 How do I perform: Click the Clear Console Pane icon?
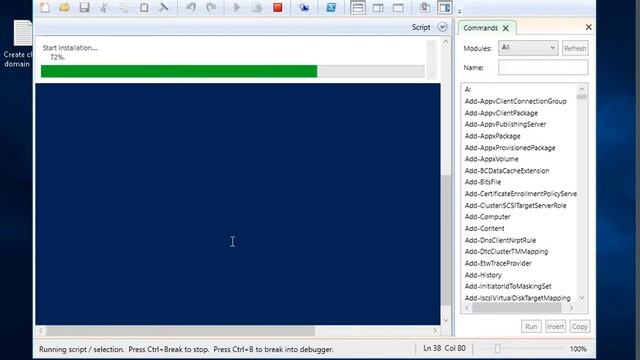point(164,7)
